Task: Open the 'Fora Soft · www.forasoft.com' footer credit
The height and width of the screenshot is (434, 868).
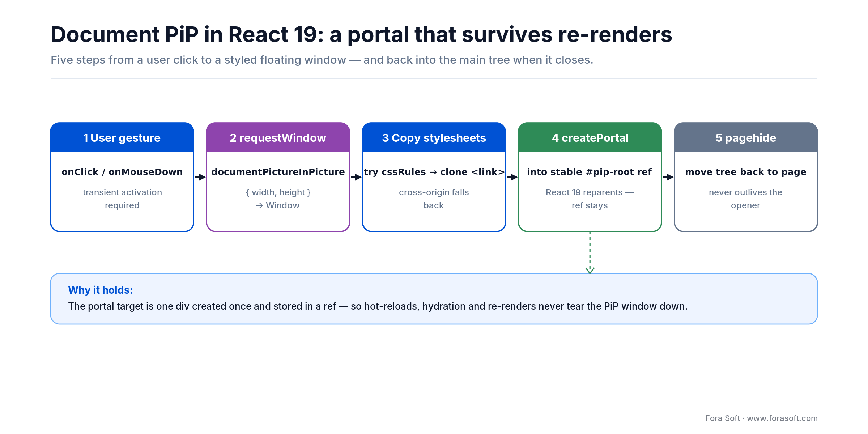Action: tap(761, 418)
